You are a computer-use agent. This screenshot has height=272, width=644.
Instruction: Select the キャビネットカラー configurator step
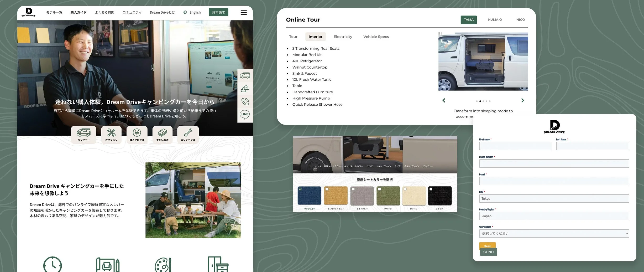354,166
